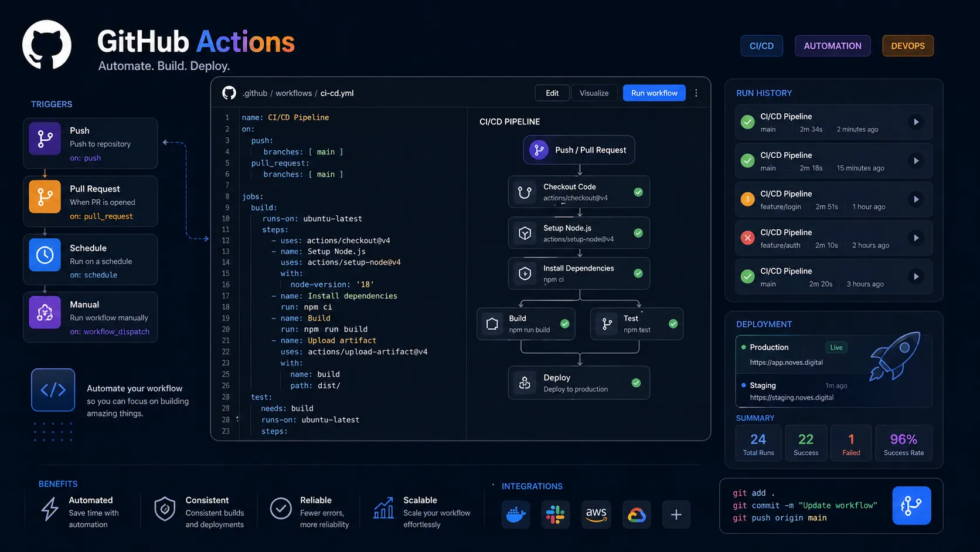980x552 pixels.
Task: Select the Push trigger icon
Action: point(44,139)
